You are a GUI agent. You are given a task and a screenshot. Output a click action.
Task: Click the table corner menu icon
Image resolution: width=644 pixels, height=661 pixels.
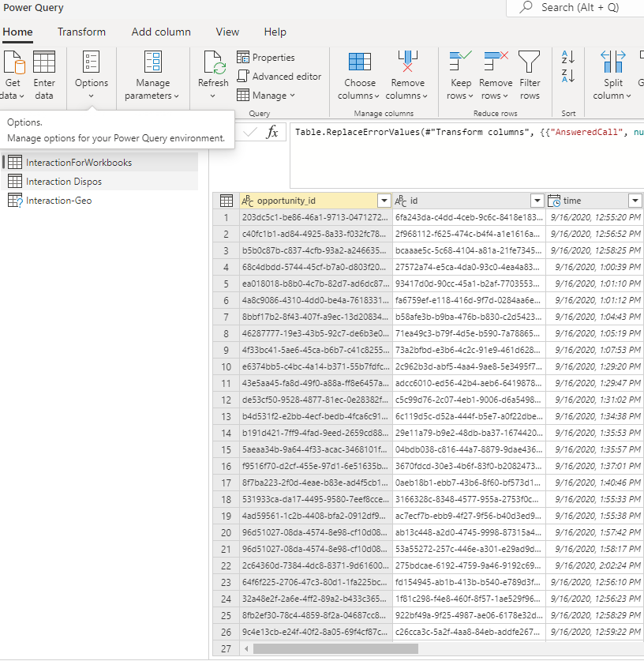click(227, 201)
